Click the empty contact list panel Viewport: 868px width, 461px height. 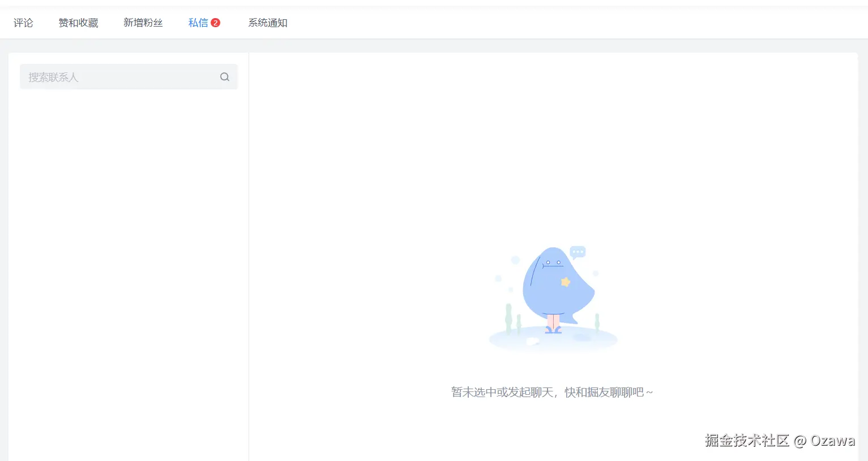click(127, 255)
